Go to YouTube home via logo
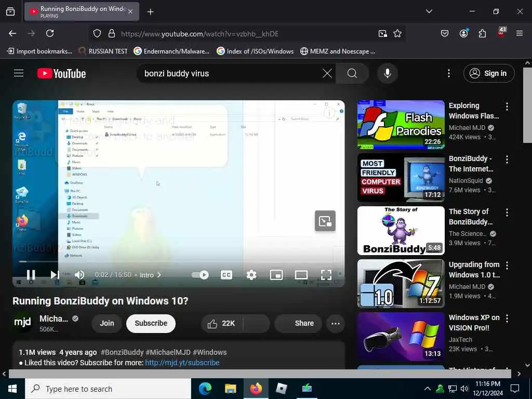Screen dimensions: 532x399 click(x=62, y=73)
